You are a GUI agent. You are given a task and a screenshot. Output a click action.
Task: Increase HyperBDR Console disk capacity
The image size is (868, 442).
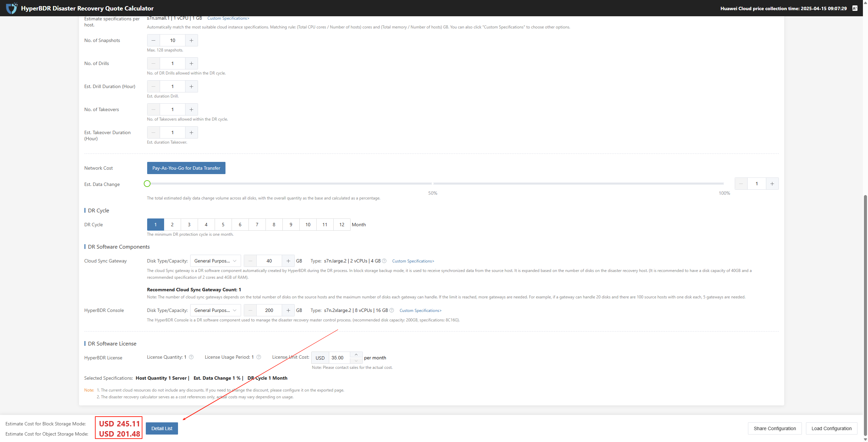(x=288, y=310)
